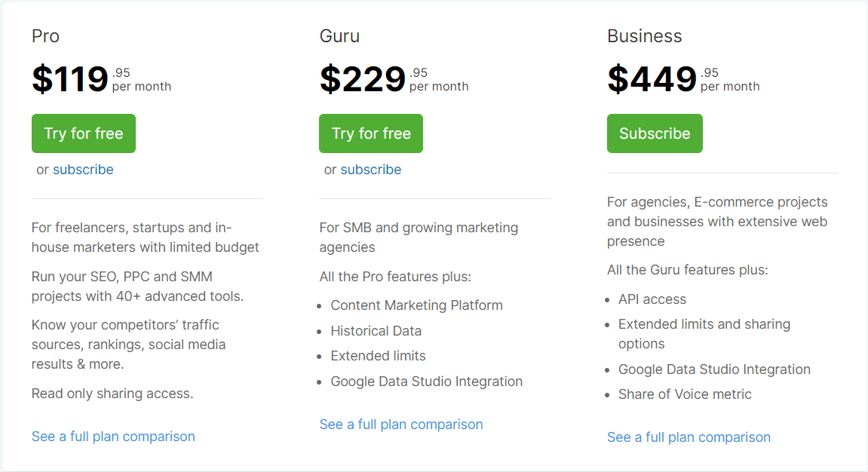The image size is (868, 472).
Task: See full plan comparison in Guru column
Action: [x=401, y=424]
